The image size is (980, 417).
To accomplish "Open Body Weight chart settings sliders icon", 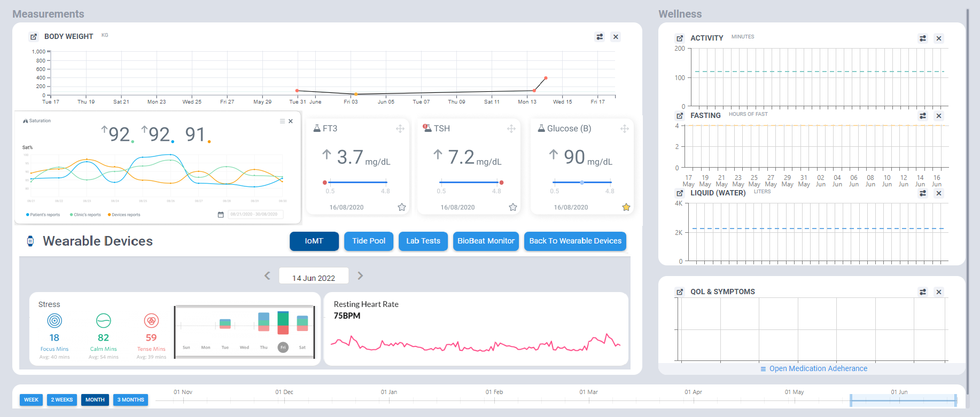I will click(600, 37).
